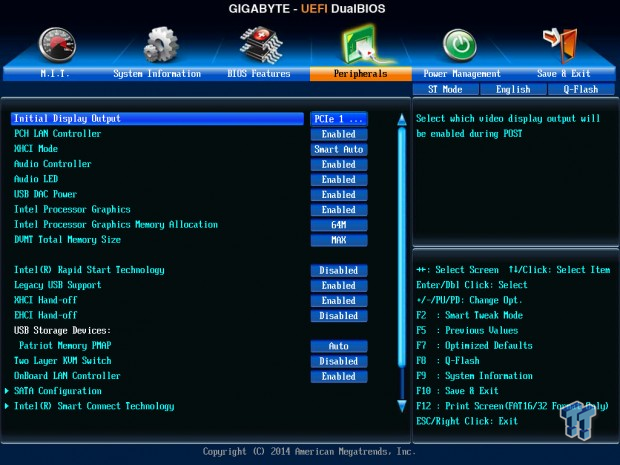Select the XHCI Hand-off label
The height and width of the screenshot is (465, 620).
(45, 300)
